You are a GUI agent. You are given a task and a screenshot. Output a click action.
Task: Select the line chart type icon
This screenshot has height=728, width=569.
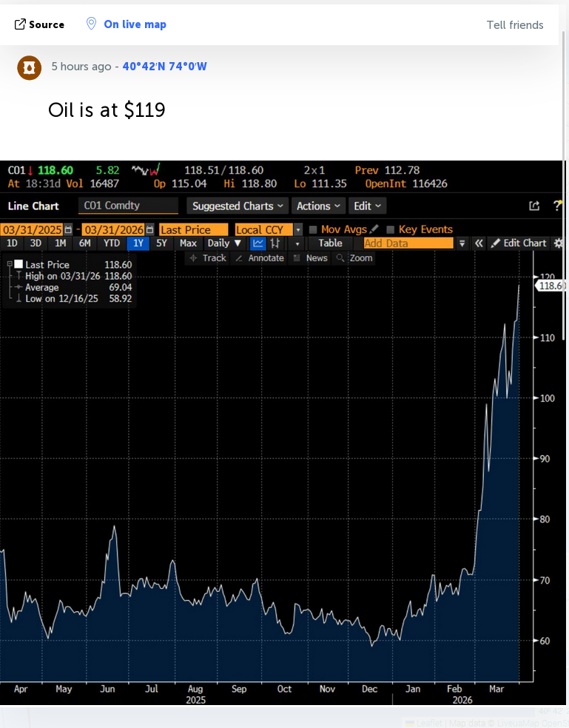258,243
